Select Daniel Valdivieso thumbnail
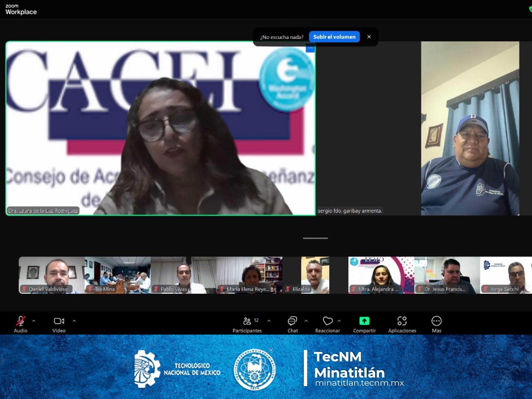 point(52,275)
